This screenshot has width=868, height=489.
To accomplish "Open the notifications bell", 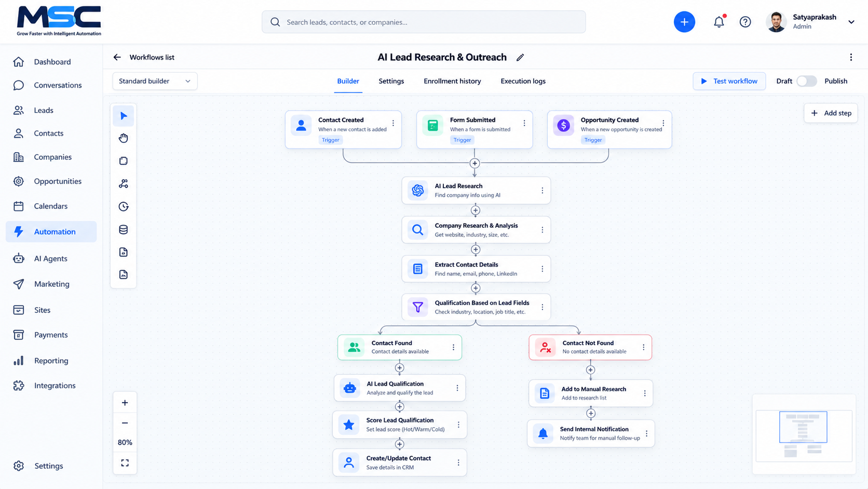I will coord(718,22).
